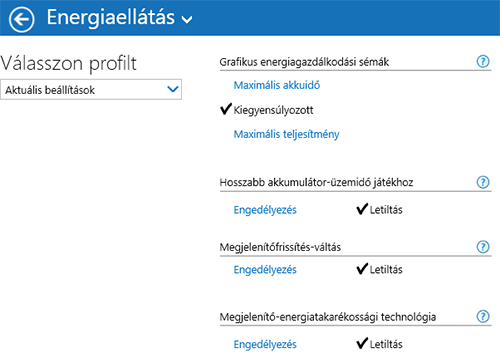Open help for Grafikus energiagazdálkodási sémák
Viewport: 500px width, 363px height.
coord(483,61)
